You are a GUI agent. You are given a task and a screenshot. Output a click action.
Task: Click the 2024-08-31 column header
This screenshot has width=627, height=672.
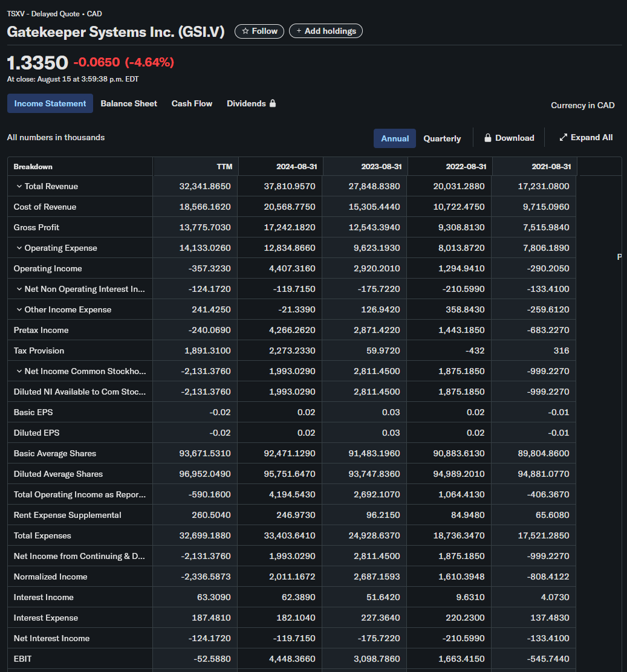tap(296, 166)
